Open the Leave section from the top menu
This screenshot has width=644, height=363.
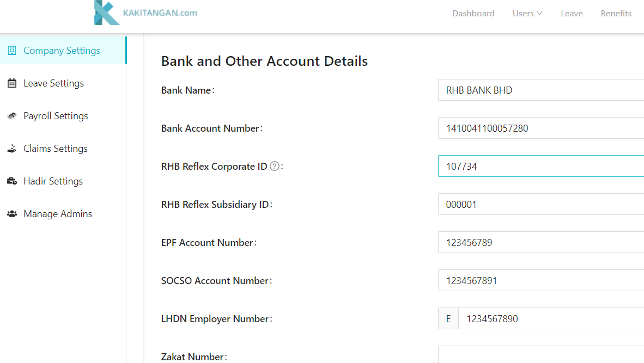pos(572,13)
